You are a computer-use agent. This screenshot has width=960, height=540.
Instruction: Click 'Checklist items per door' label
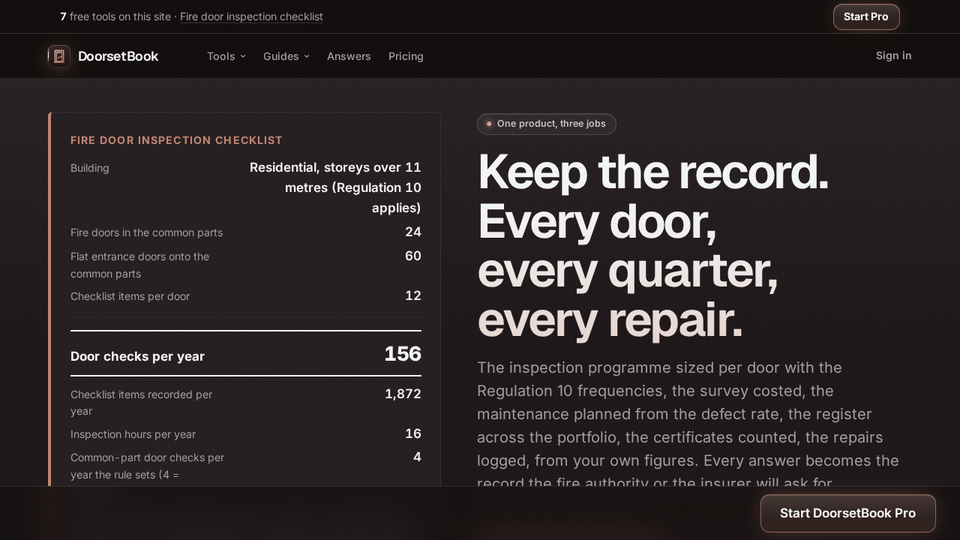[x=130, y=296]
